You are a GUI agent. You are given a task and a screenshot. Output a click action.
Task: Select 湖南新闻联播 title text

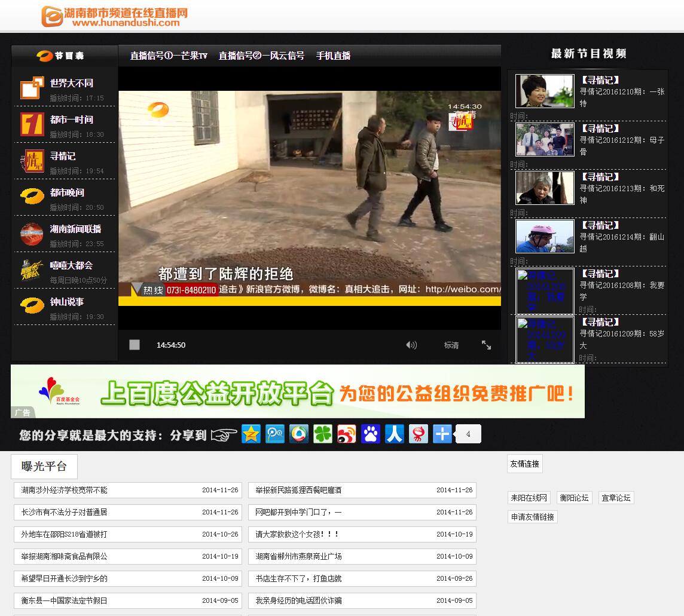(75, 229)
